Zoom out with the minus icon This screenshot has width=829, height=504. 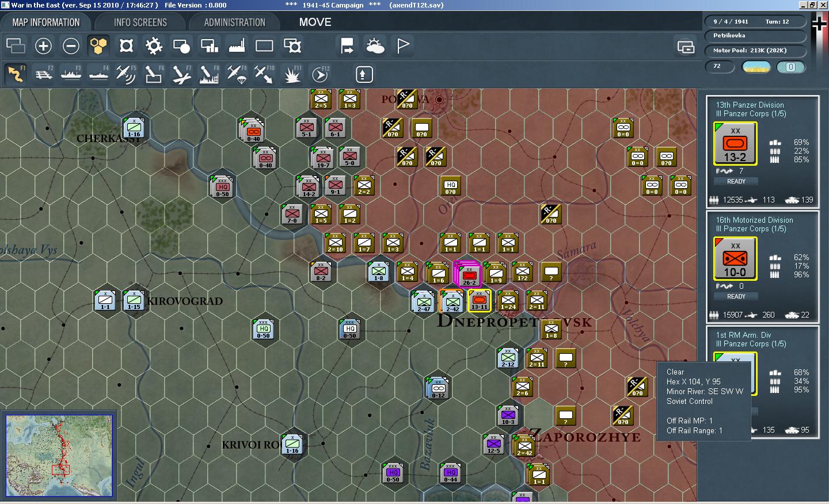[71, 45]
